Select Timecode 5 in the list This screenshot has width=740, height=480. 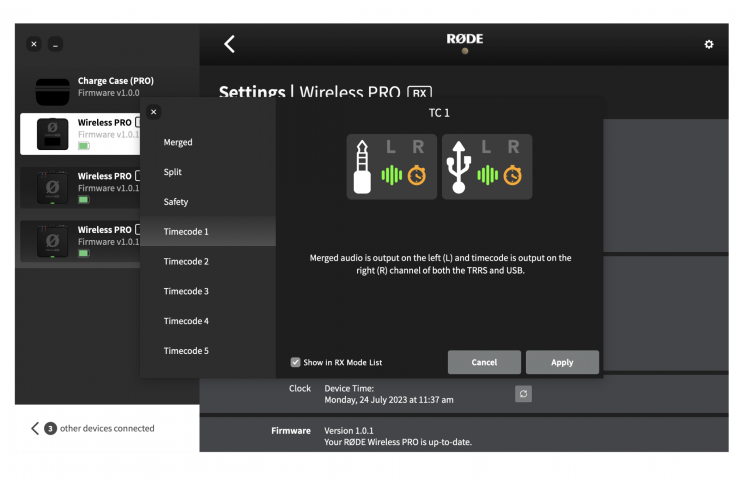[x=186, y=351]
